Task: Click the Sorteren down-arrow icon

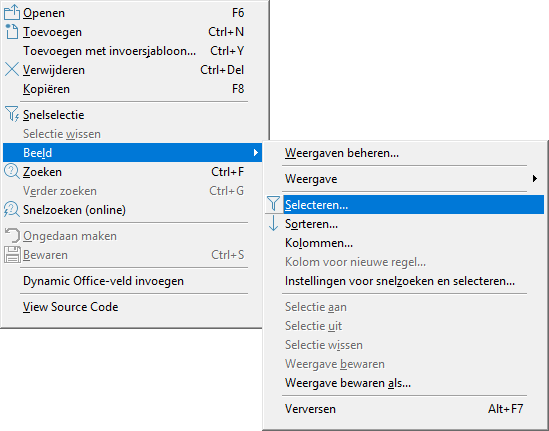Action: tap(273, 223)
